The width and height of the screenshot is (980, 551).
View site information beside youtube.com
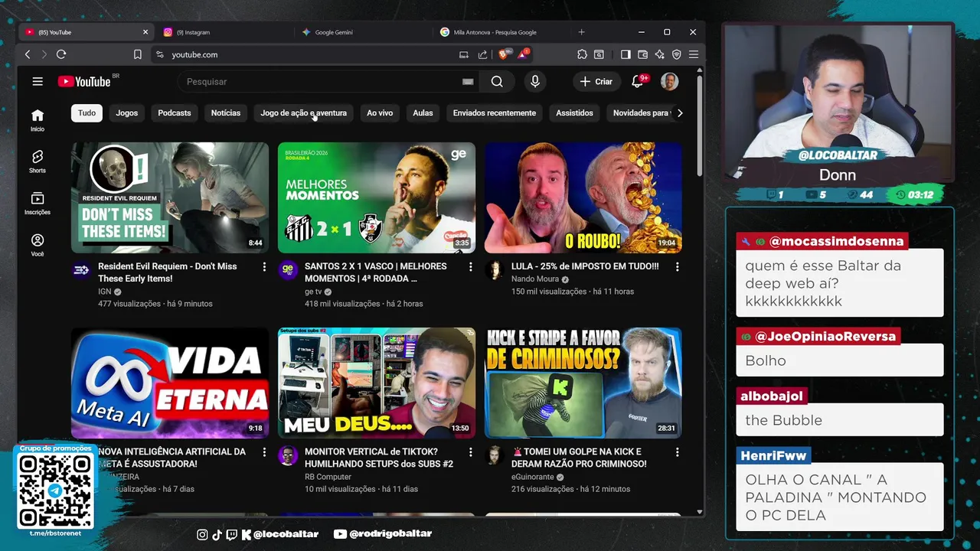(x=160, y=54)
